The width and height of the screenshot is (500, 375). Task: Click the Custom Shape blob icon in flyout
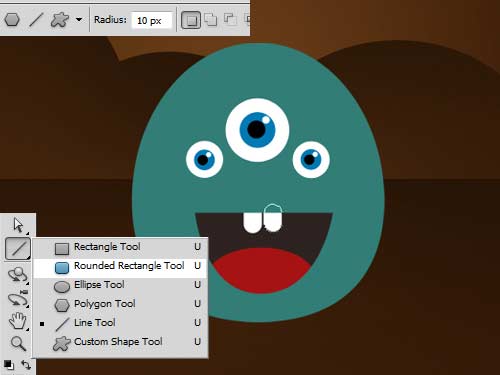point(62,344)
